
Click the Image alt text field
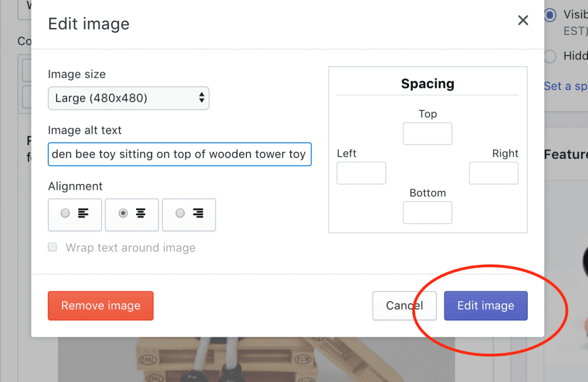click(180, 154)
